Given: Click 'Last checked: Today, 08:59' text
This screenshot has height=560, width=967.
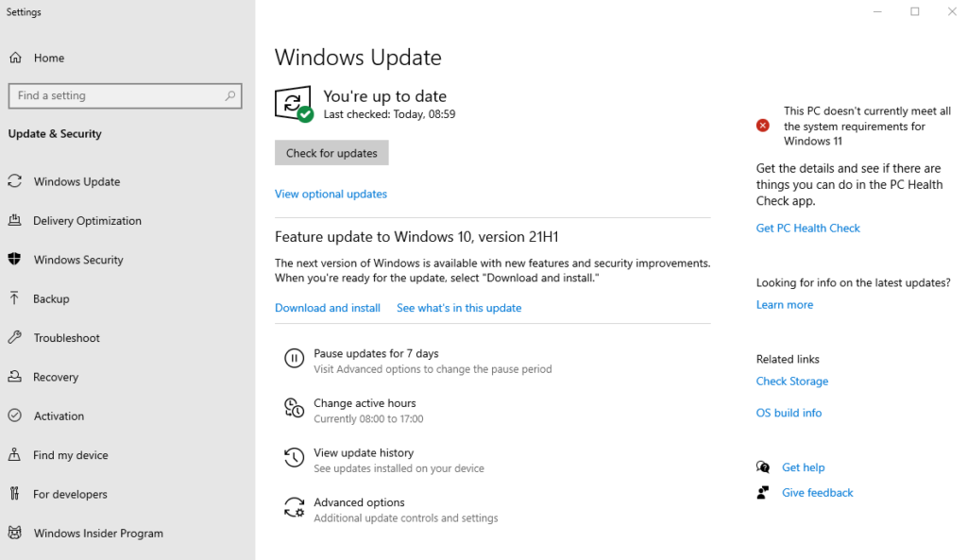Looking at the screenshot, I should [389, 114].
